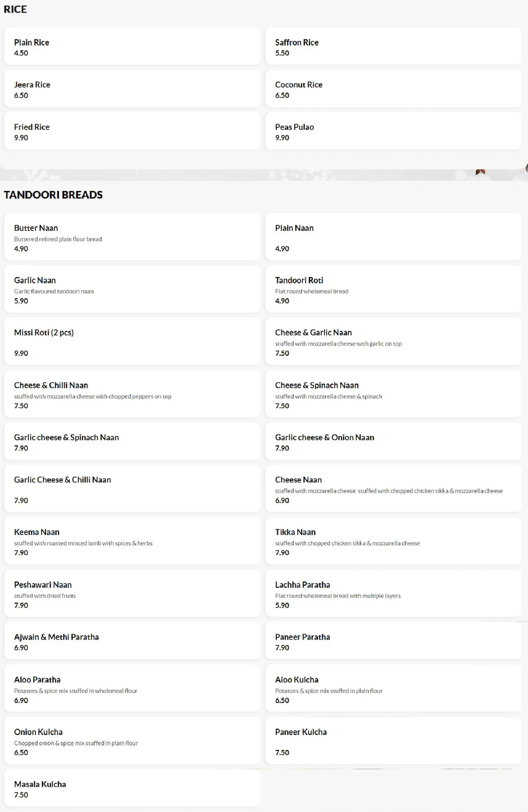Select Ajwain & Methi Paratha

[x=132, y=641]
